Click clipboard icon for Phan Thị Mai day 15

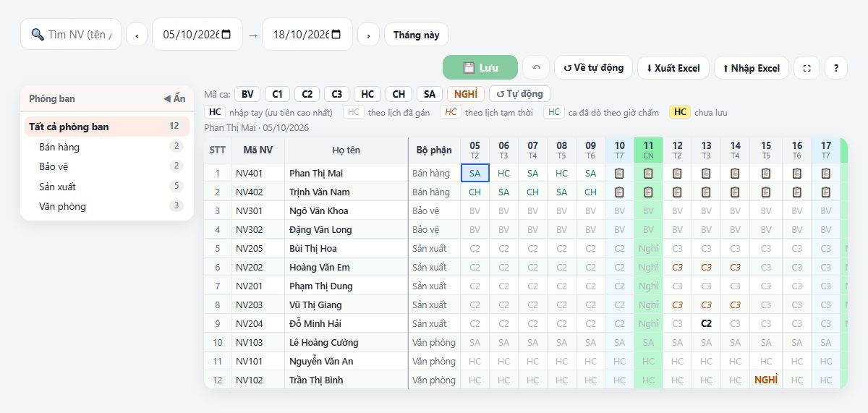[766, 174]
